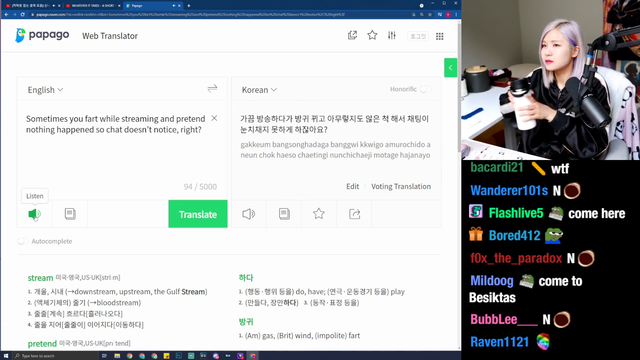
Task: Click username Raven1121 in chat
Action: coord(499,342)
